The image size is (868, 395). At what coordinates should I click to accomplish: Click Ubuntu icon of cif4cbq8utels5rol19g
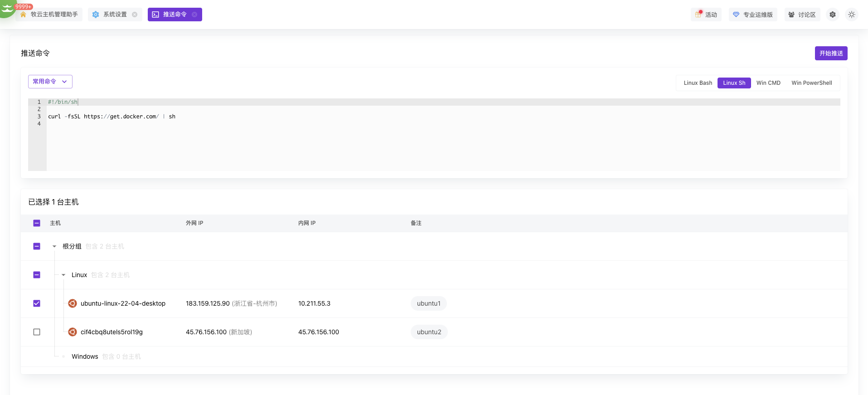(73, 332)
